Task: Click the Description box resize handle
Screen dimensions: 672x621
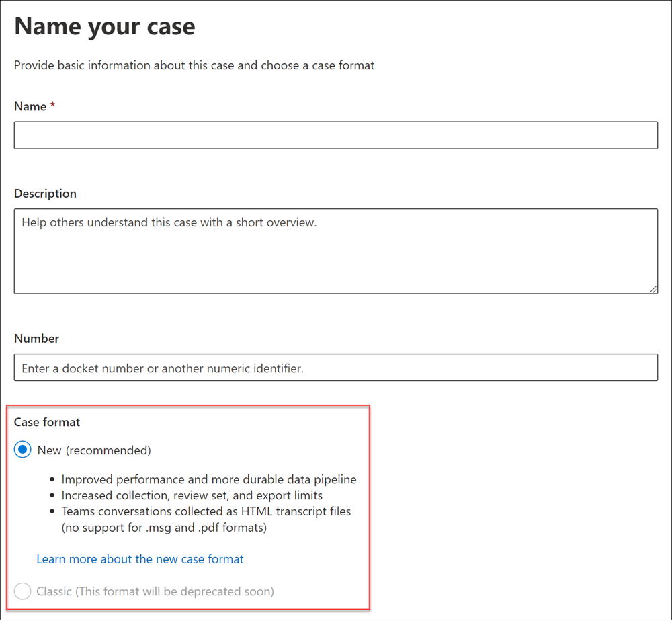Action: tap(653, 288)
